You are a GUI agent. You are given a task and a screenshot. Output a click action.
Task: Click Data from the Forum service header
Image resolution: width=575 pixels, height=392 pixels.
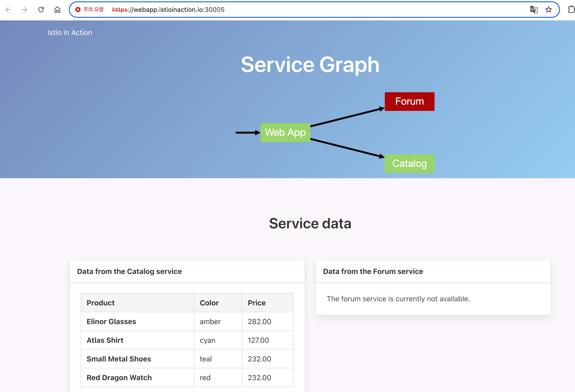pos(373,271)
